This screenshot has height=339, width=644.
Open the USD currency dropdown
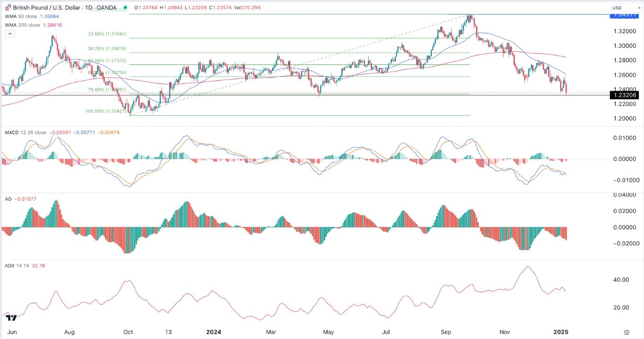[x=626, y=8]
